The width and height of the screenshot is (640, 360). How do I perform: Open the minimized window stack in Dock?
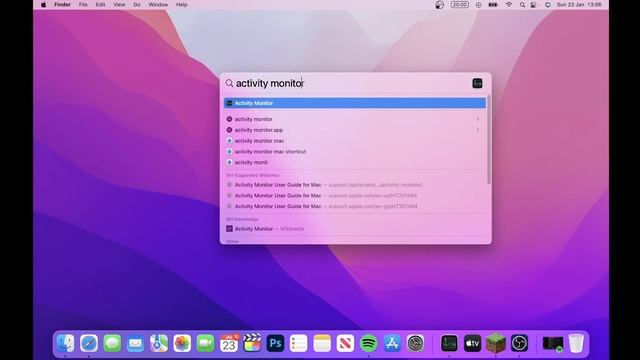click(553, 343)
